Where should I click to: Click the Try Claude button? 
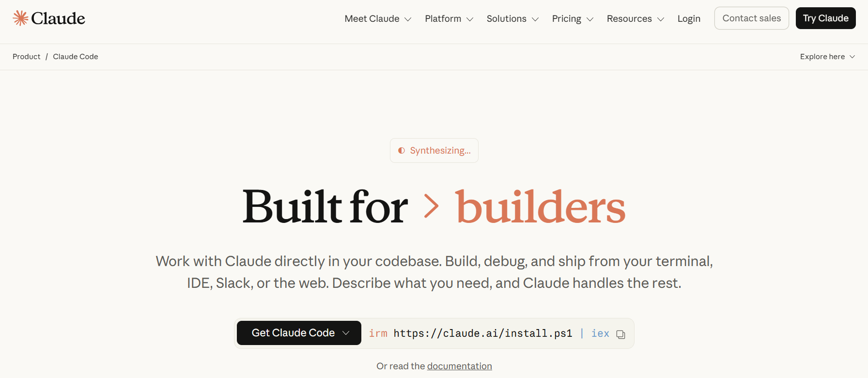click(825, 18)
